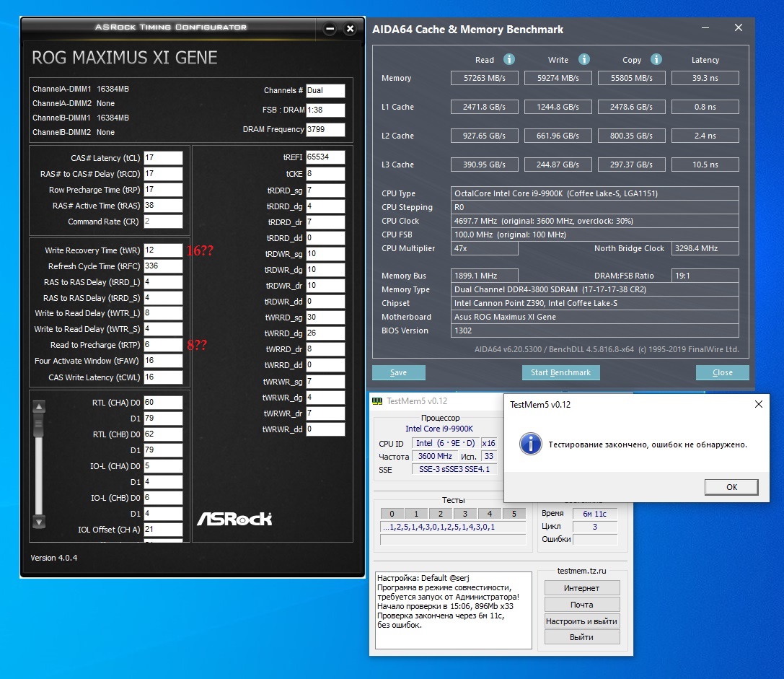Click the RAS# Active Time (tRAS) field
The width and height of the screenshot is (784, 679).
pyautogui.click(x=163, y=206)
